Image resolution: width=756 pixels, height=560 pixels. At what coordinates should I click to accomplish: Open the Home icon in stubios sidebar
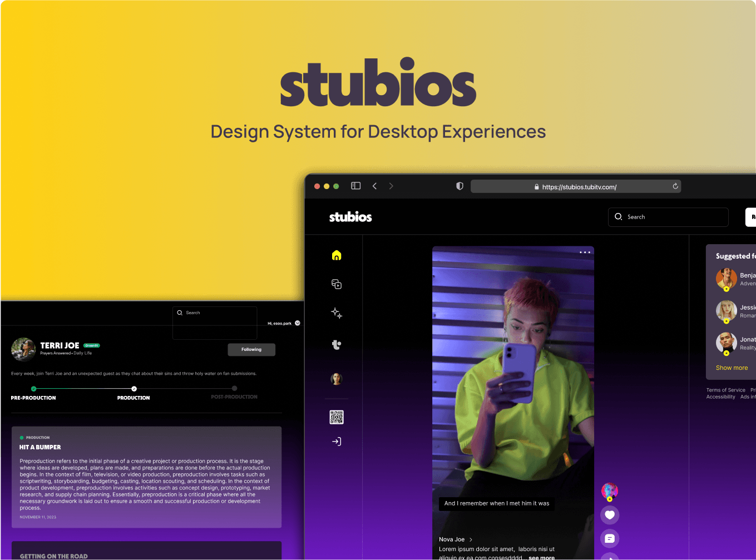tap(337, 255)
